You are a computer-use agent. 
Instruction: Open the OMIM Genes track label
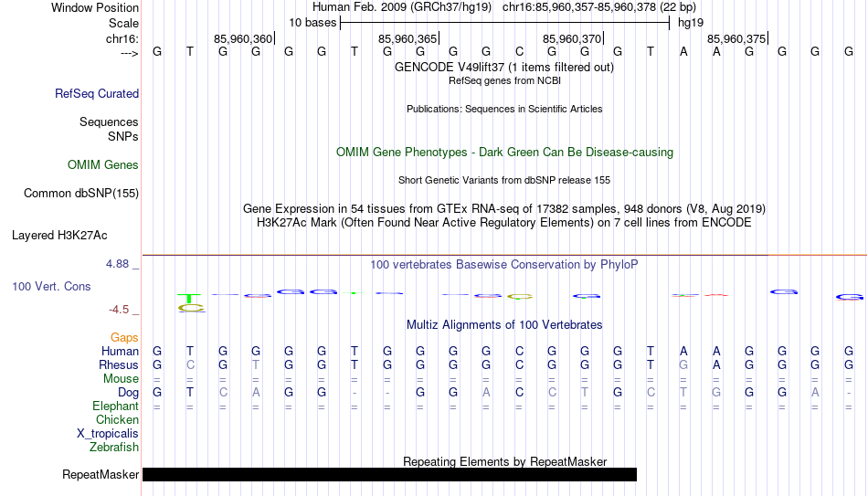(102, 165)
